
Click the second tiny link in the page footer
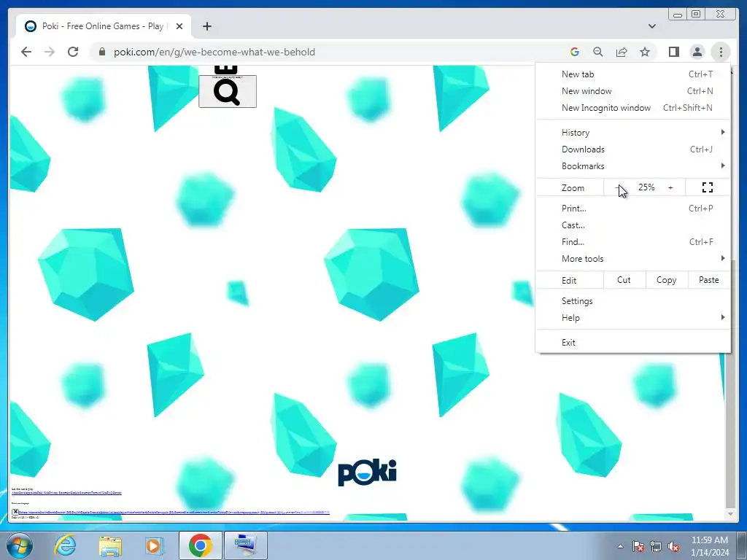click(x=174, y=513)
